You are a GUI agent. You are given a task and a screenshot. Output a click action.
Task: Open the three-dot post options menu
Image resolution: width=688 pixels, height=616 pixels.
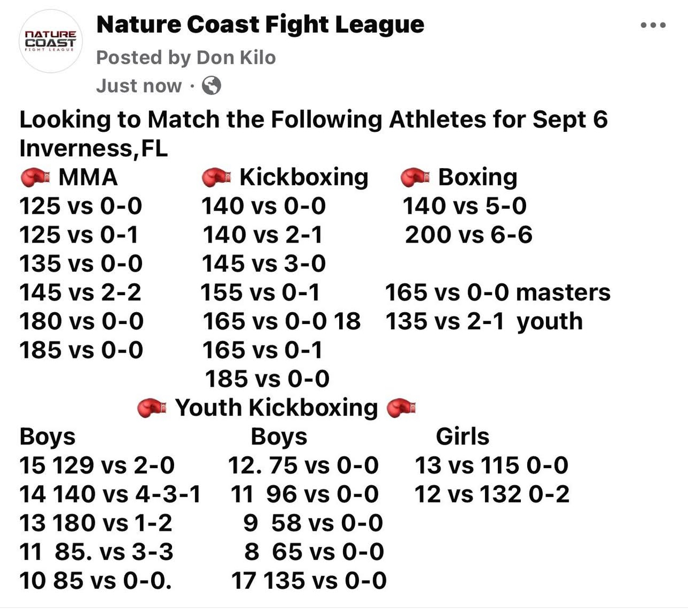(x=653, y=25)
